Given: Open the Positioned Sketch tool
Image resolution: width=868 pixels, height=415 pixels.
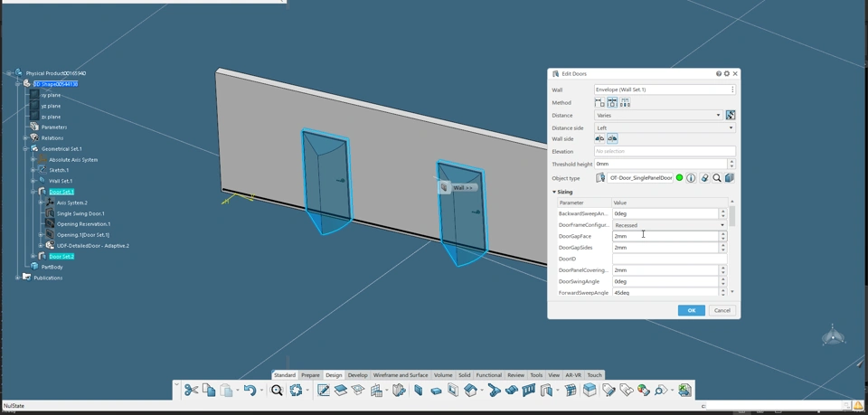Looking at the screenshot, I should tap(324, 391).
